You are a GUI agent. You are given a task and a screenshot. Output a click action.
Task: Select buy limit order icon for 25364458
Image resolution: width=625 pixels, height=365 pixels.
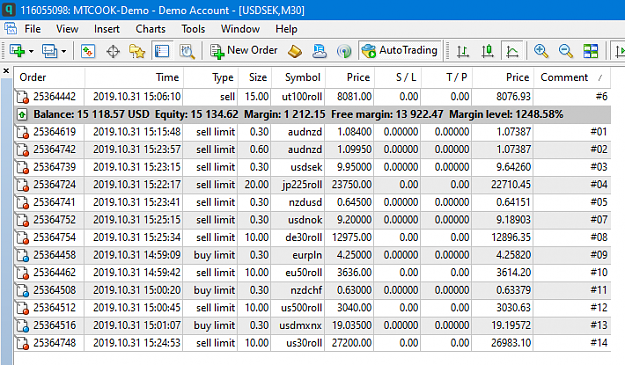tap(22, 255)
